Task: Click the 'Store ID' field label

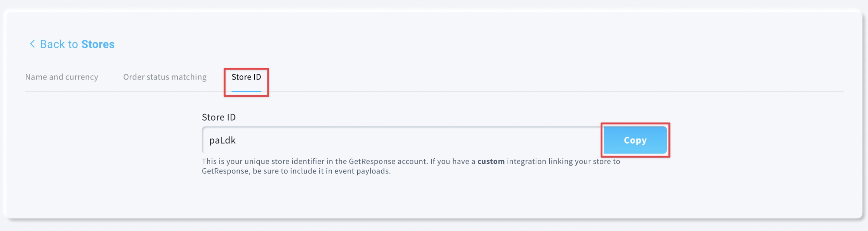Action: (x=219, y=117)
